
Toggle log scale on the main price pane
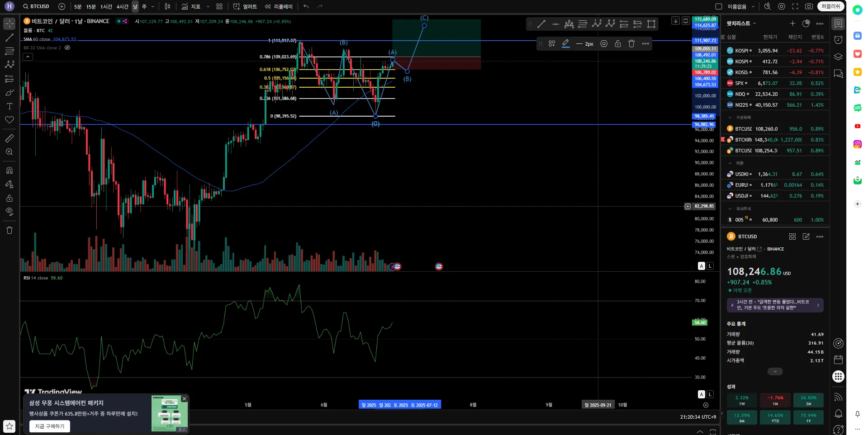pyautogui.click(x=710, y=266)
